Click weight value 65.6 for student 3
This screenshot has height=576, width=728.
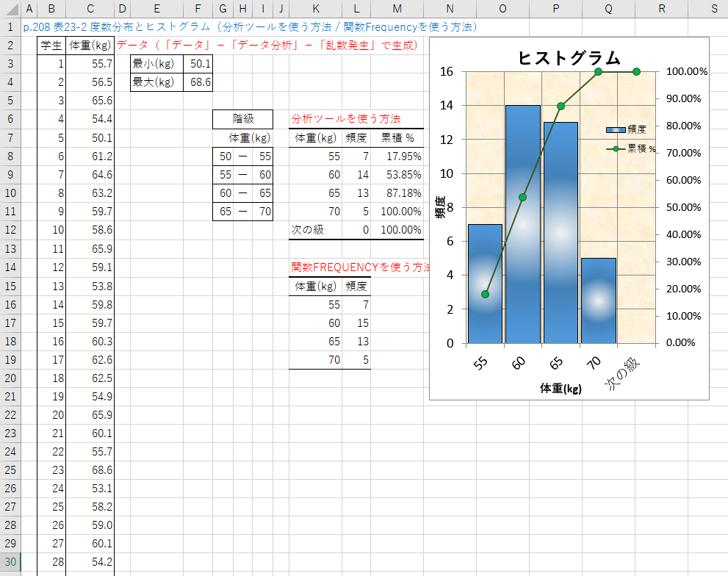coord(90,101)
